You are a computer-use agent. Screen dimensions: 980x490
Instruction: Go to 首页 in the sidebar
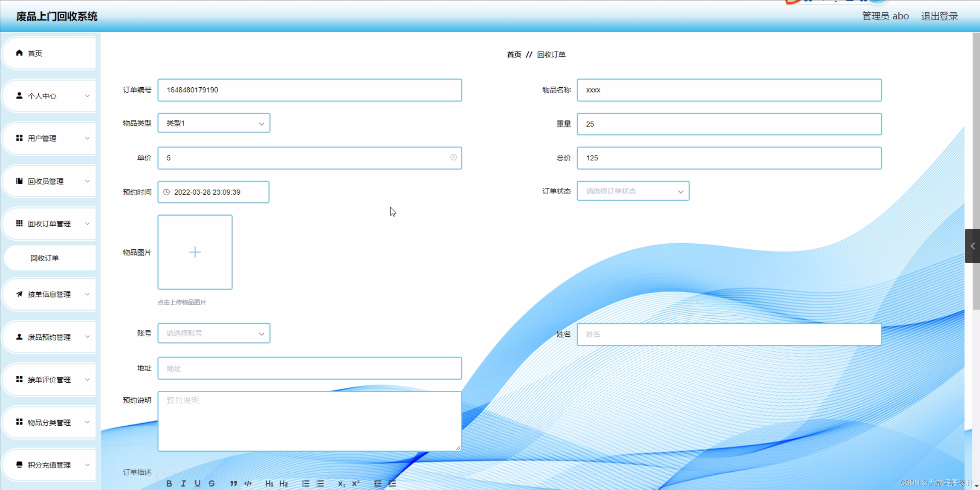pyautogui.click(x=35, y=53)
